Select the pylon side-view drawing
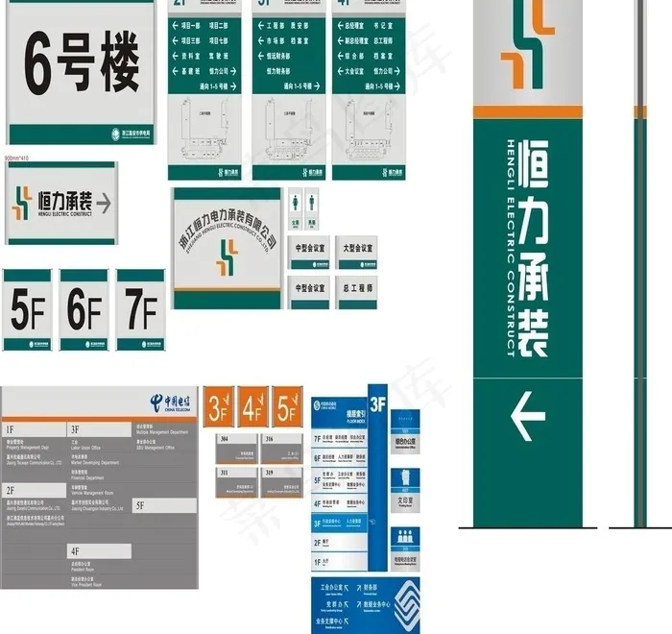 [640, 264]
